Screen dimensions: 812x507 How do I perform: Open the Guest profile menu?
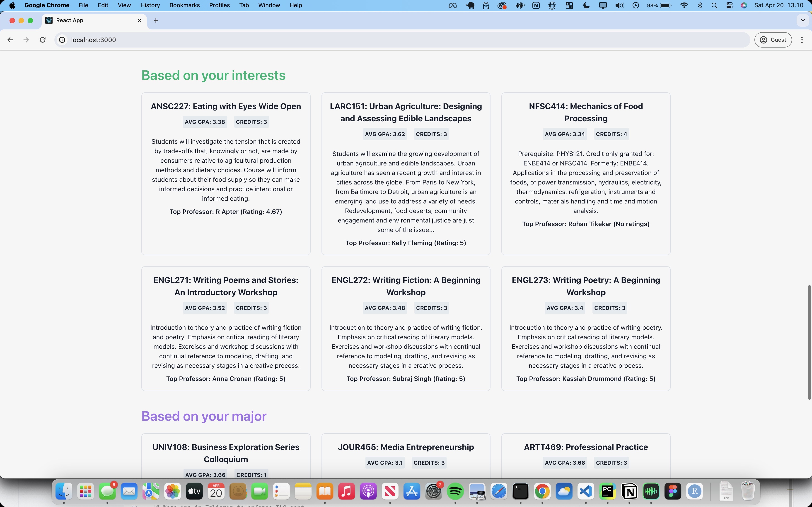pos(773,40)
